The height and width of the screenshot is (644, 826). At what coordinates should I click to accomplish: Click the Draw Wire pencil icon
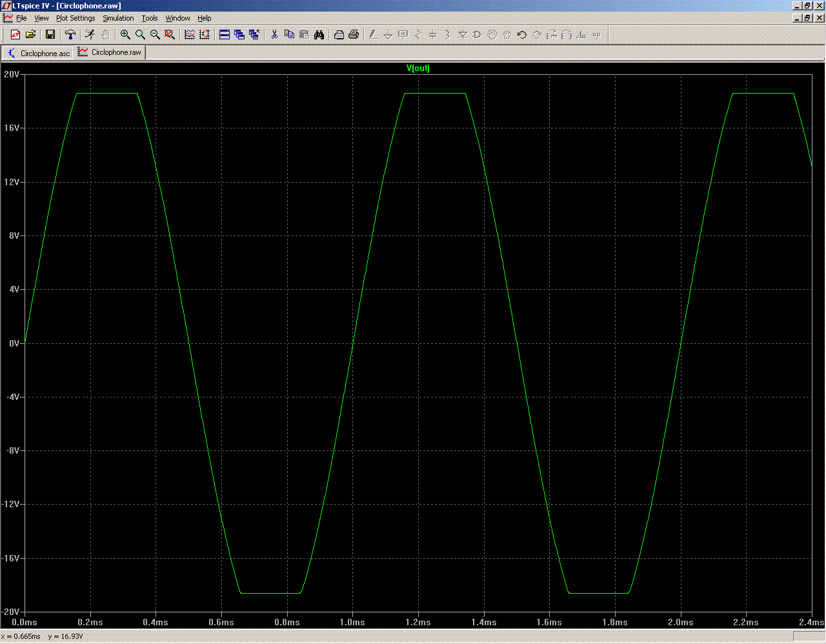click(x=374, y=35)
